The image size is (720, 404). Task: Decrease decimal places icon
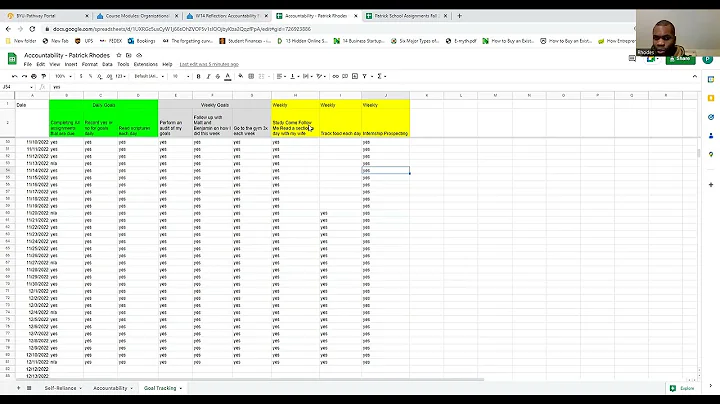point(100,76)
